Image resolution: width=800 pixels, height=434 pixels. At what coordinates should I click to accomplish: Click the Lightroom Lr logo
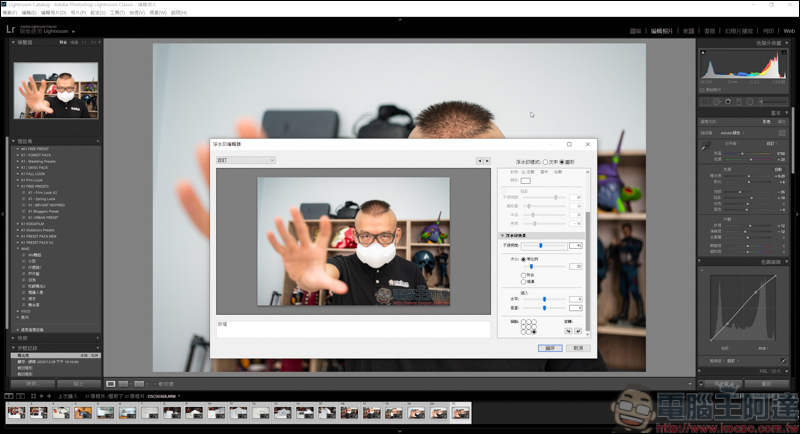coord(10,29)
